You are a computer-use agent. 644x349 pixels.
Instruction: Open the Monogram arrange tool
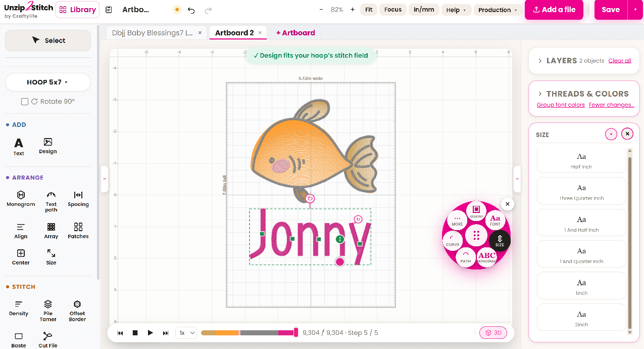tap(21, 199)
